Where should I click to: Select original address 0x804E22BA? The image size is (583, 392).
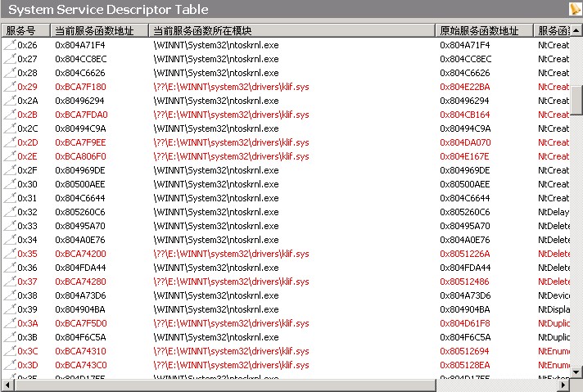[x=465, y=87]
